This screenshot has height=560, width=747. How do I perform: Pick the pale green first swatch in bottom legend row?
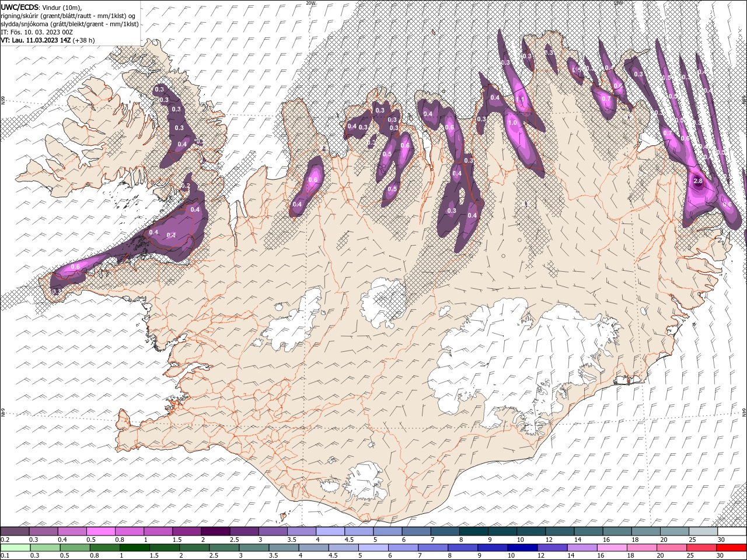15,547
